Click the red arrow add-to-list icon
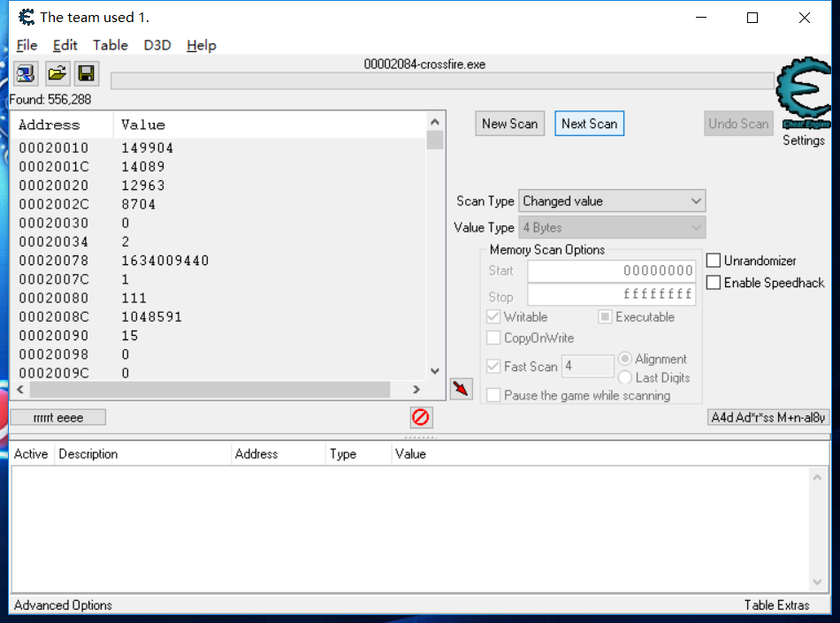The image size is (840, 623). (461, 388)
